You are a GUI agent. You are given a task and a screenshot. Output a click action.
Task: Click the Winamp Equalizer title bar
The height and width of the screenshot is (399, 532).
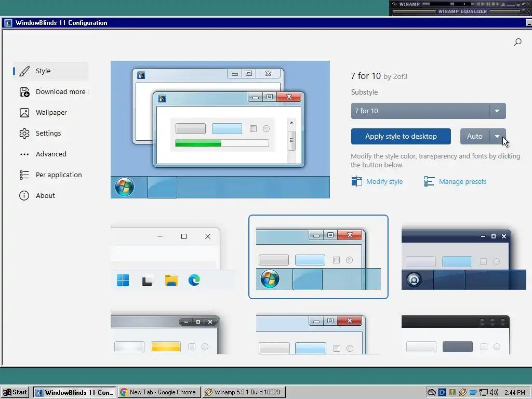tap(462, 11)
